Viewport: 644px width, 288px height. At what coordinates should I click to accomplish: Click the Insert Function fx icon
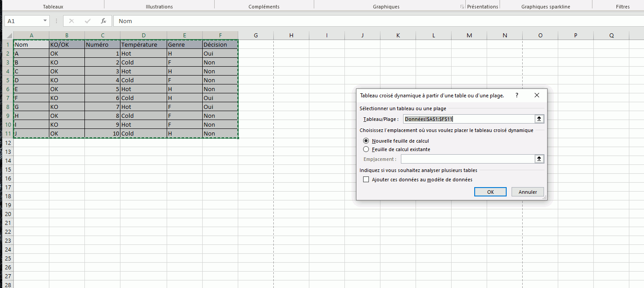tap(103, 21)
